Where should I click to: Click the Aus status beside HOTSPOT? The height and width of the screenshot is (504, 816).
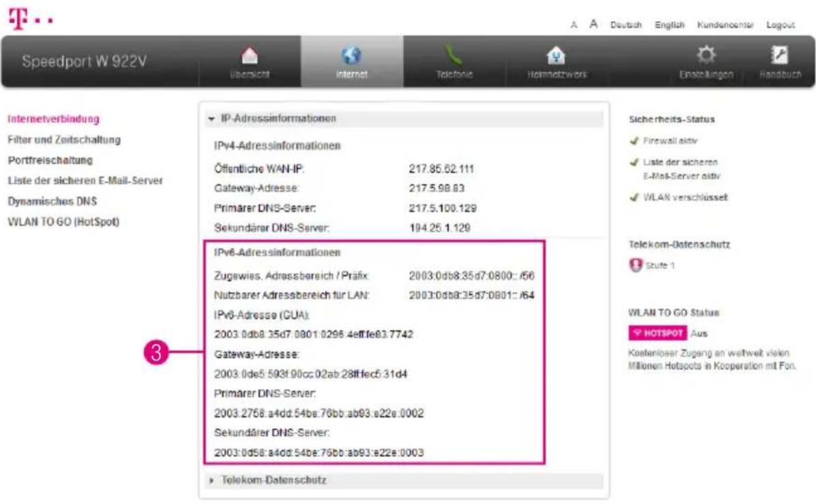(x=699, y=334)
